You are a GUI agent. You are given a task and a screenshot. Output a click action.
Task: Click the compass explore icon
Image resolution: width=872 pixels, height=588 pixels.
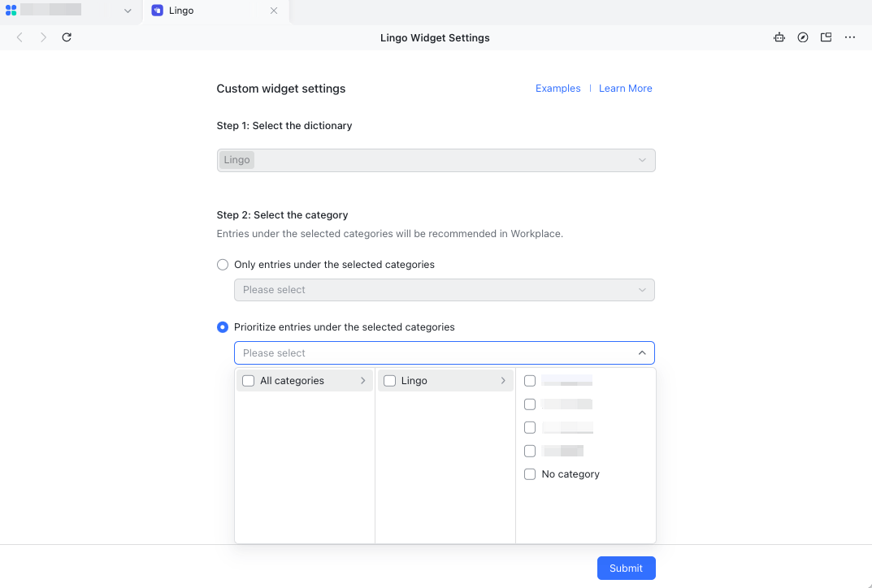803,37
